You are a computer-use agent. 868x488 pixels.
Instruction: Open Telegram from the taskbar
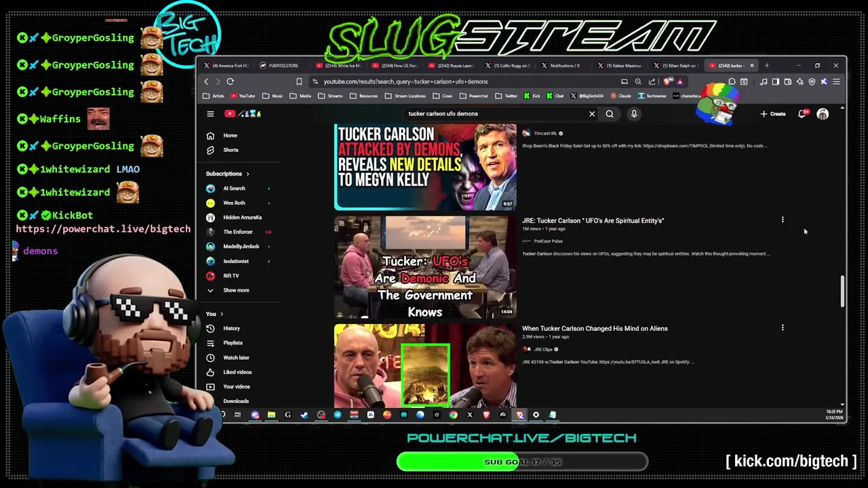[x=338, y=415]
